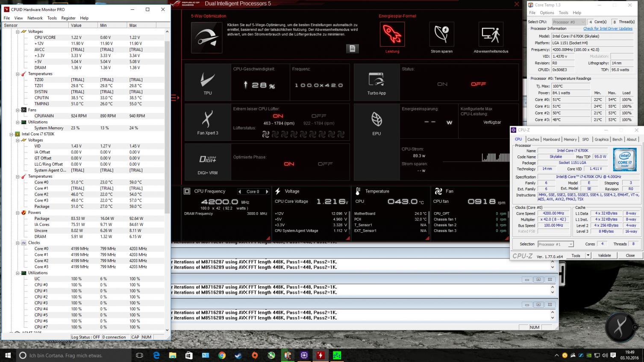Open the SPD tab in CPU-Z
This screenshot has height=362, width=644.
tap(585, 139)
